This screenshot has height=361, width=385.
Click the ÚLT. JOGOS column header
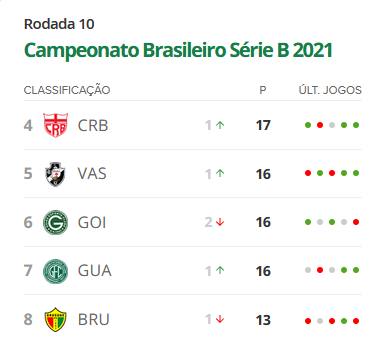(330, 90)
